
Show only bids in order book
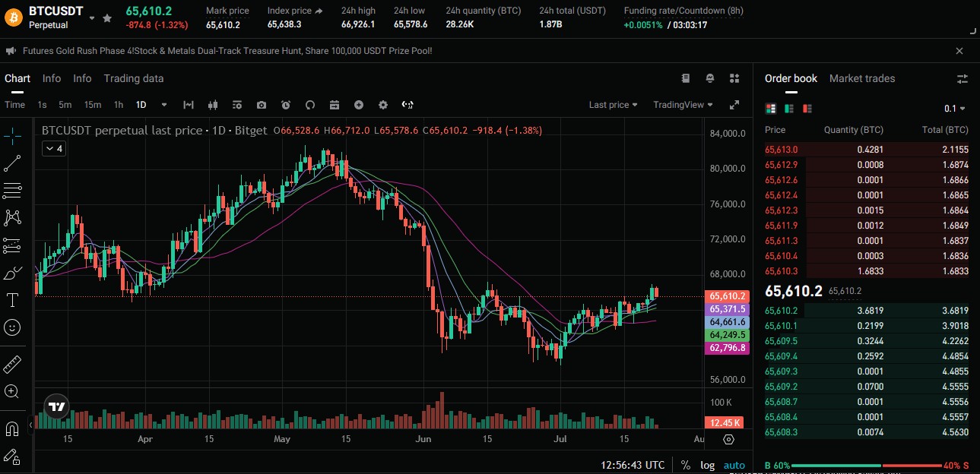pyautogui.click(x=789, y=109)
